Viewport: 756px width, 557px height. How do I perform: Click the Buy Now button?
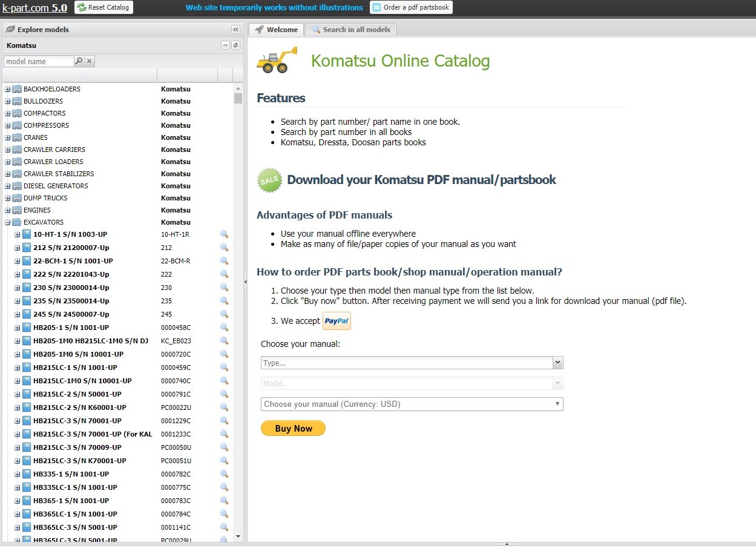pos(293,428)
